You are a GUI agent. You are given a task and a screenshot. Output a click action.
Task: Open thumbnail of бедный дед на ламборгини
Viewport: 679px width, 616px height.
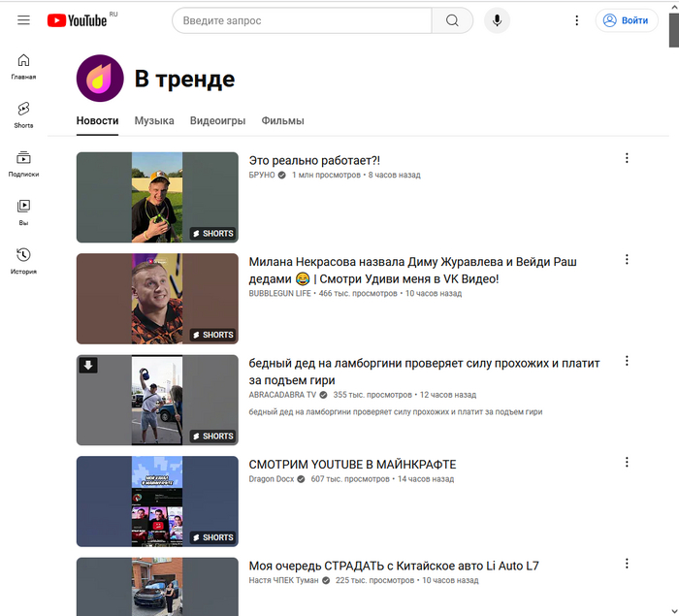157,400
